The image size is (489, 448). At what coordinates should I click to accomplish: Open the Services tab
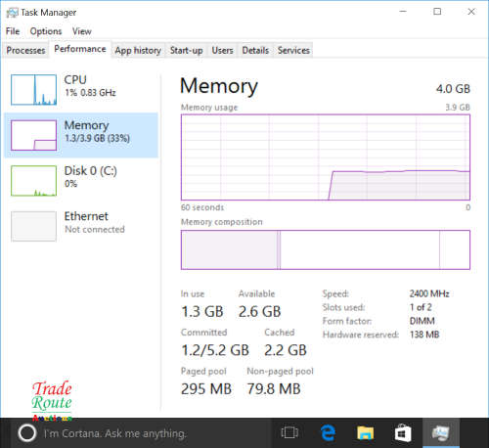pos(293,50)
